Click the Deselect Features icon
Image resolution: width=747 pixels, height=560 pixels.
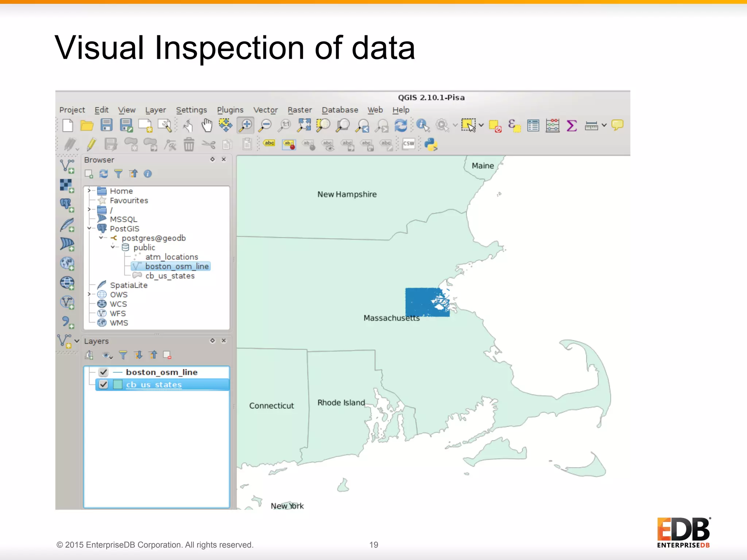pyautogui.click(x=495, y=126)
